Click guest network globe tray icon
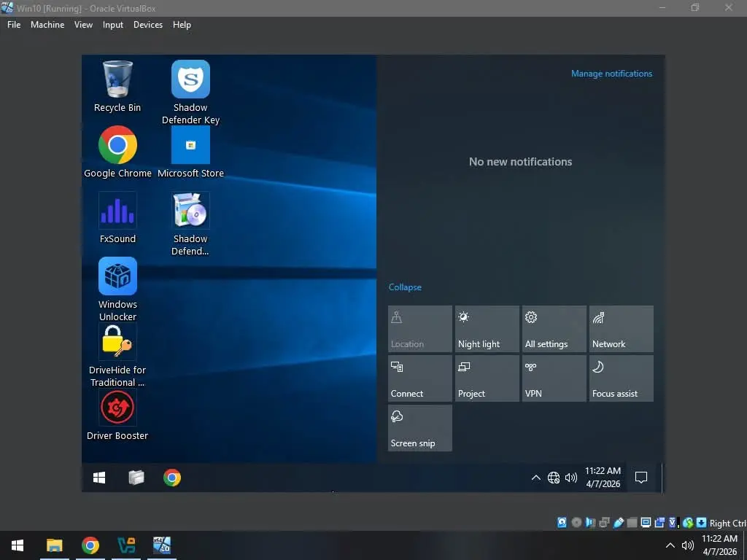This screenshot has width=747, height=560. [554, 478]
